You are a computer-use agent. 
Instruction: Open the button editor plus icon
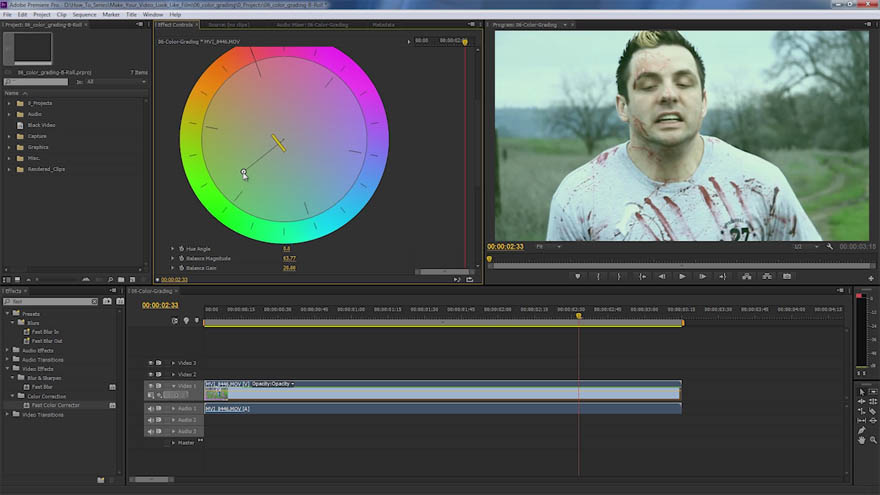click(871, 278)
